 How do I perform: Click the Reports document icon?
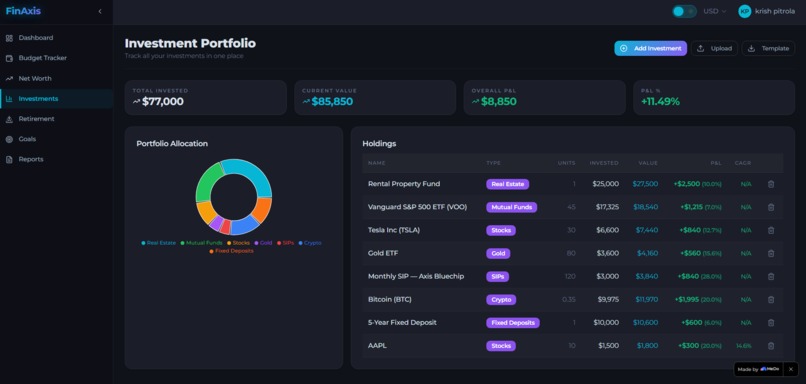click(9, 159)
